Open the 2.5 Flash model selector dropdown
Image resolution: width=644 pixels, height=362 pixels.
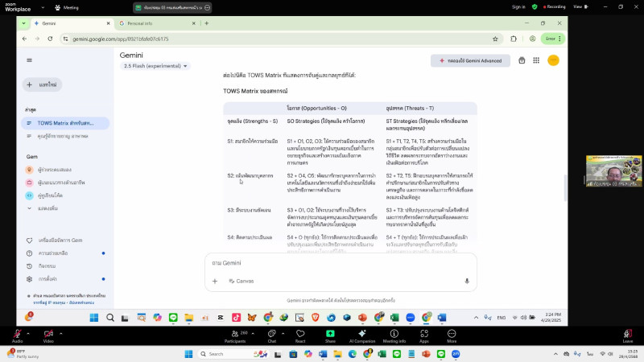tap(155, 66)
